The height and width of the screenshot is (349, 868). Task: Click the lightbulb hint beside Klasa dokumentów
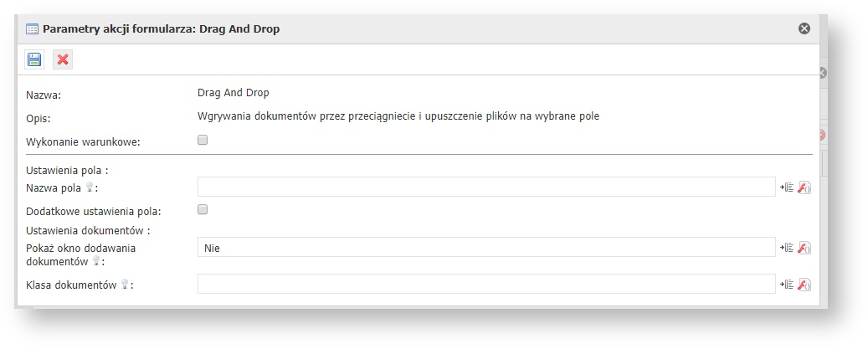pos(124,285)
